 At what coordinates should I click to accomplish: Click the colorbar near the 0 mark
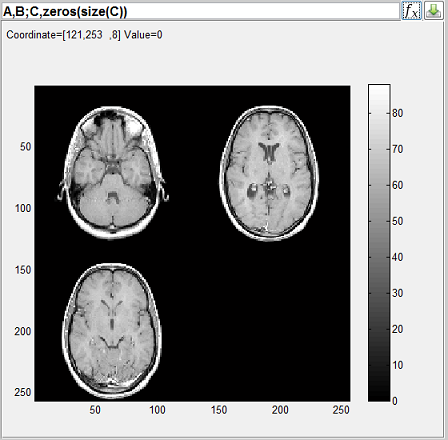click(x=379, y=397)
